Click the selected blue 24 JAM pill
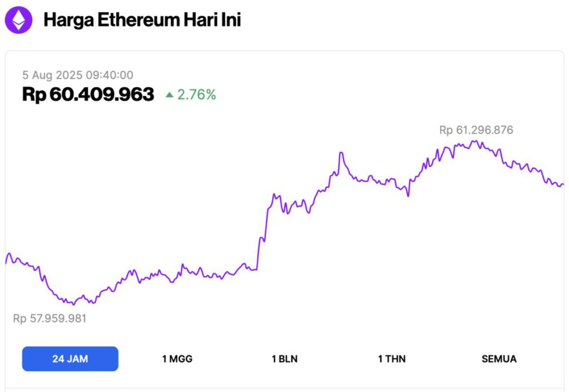Image resolution: width=569 pixels, height=392 pixels. 70,358
